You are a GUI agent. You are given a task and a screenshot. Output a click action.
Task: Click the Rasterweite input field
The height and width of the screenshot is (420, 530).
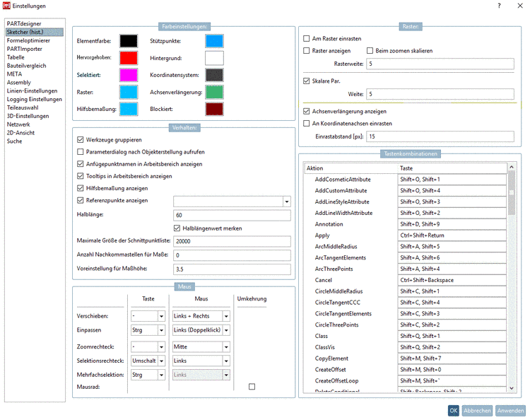[x=440, y=64]
